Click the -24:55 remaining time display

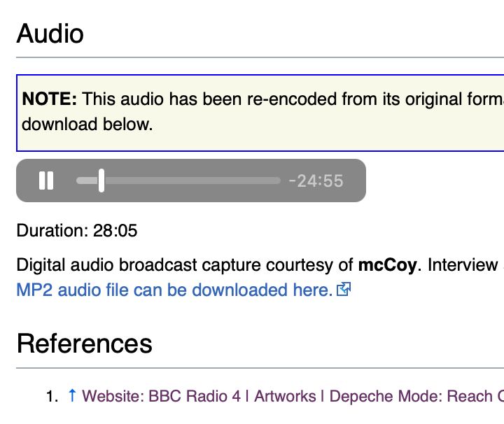(316, 181)
